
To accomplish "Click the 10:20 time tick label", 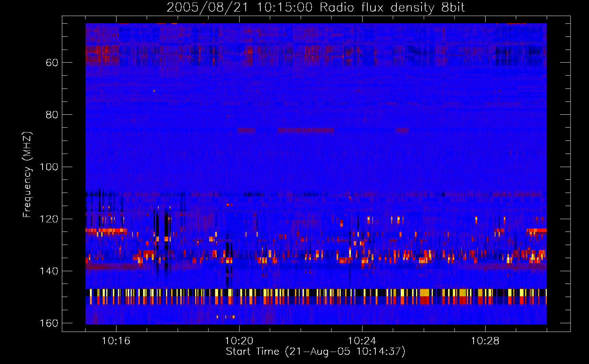I will (239, 341).
